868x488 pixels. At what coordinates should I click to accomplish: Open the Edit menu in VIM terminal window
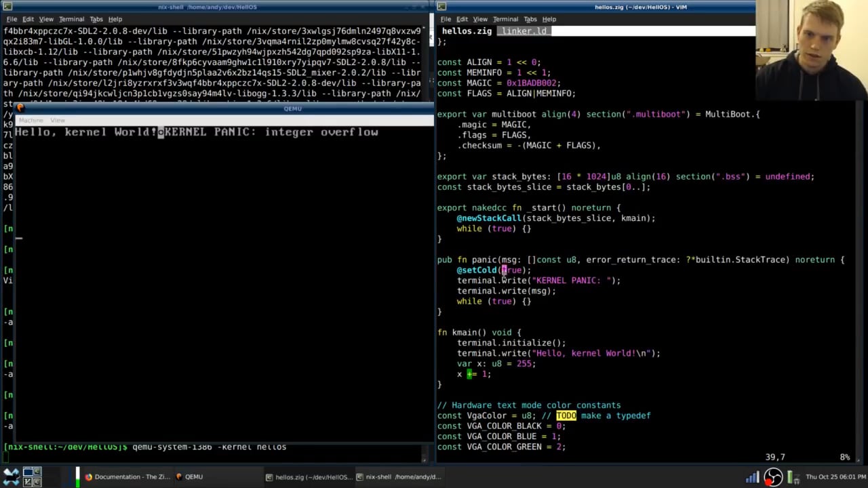click(462, 19)
